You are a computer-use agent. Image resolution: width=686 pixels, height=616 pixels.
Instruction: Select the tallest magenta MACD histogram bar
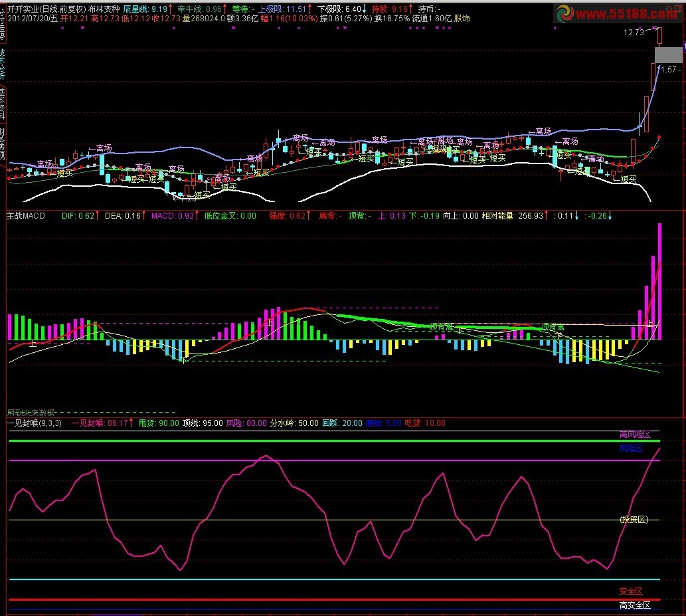(659, 282)
